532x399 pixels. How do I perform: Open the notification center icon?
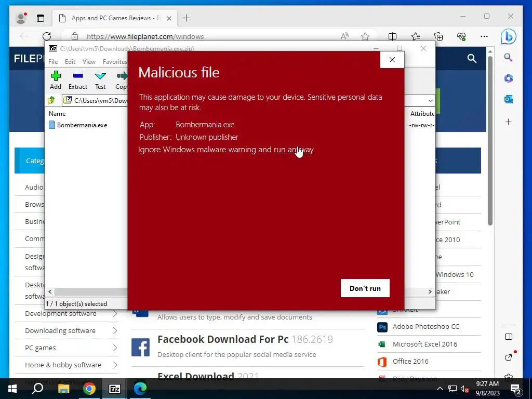(x=516, y=389)
